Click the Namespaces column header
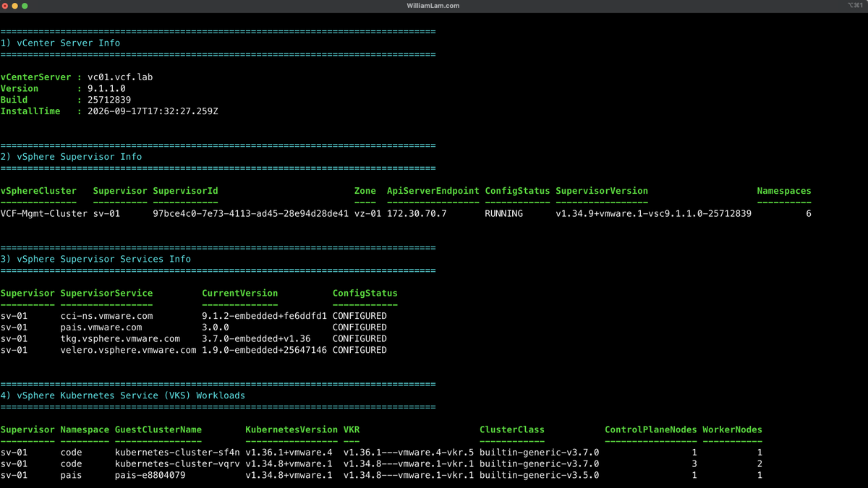Screen dimensions: 868x488 [x=784, y=191]
